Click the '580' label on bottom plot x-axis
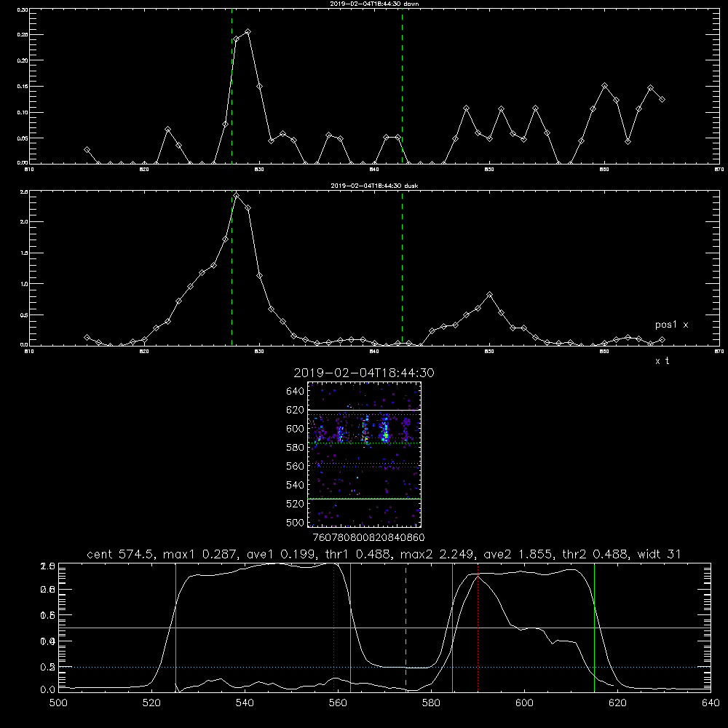This screenshot has height=728, width=728. pos(431,703)
